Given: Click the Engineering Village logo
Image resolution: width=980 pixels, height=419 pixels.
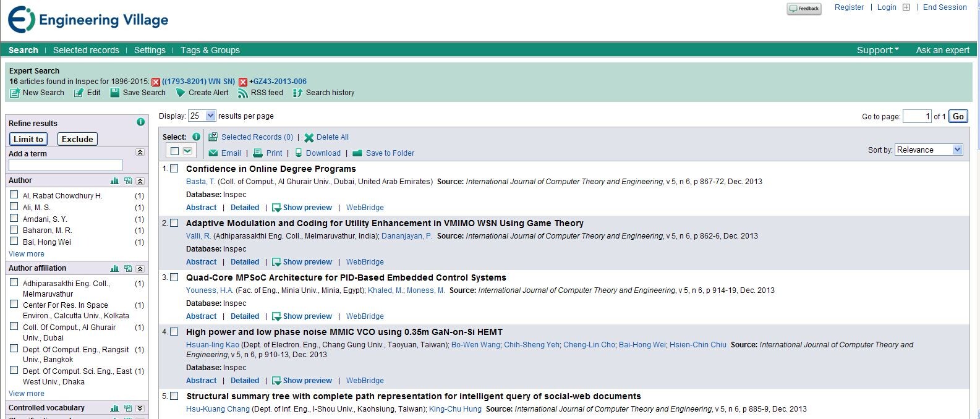Looking at the screenshot, I should click(x=88, y=20).
